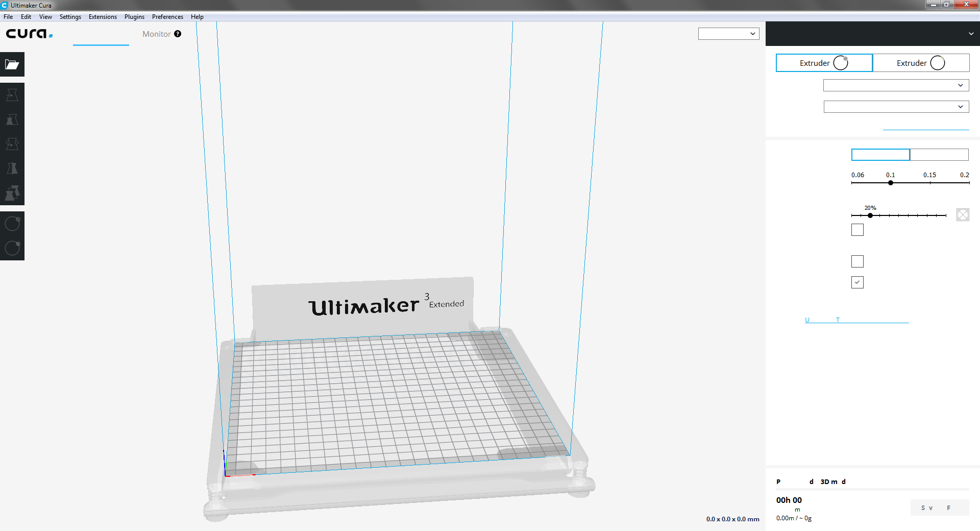The image size is (980, 531).
Task: Open a file using the folder icon
Action: (12, 64)
